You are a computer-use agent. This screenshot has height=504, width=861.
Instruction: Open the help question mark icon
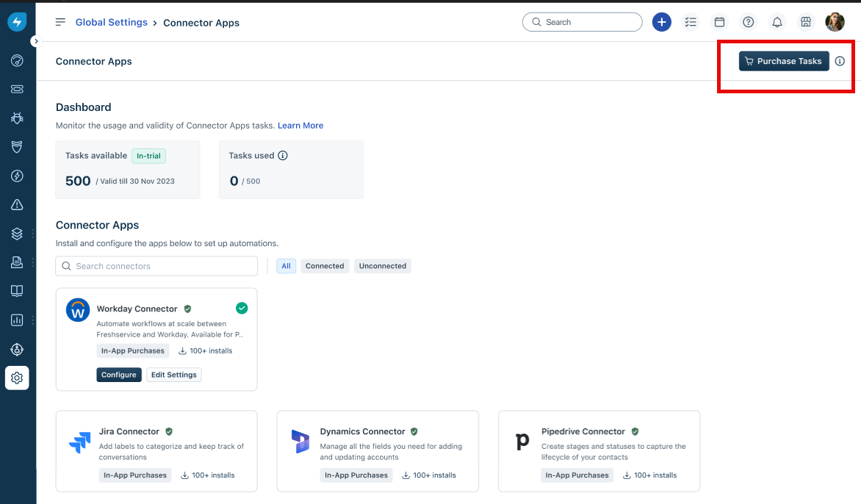[x=748, y=22]
